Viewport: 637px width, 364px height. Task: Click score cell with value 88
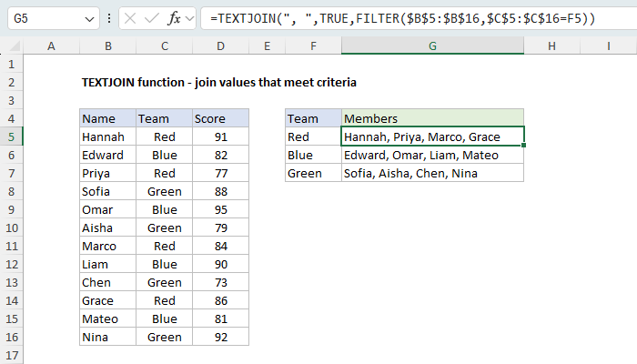pos(220,191)
